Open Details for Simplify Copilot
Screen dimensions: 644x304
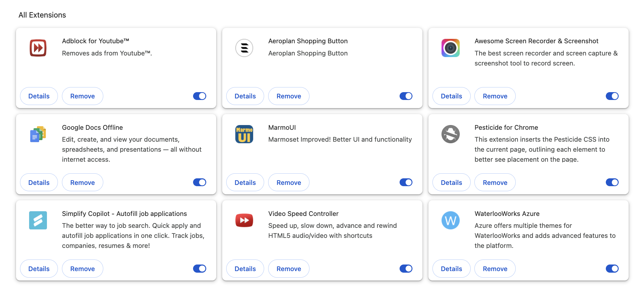pos(39,269)
